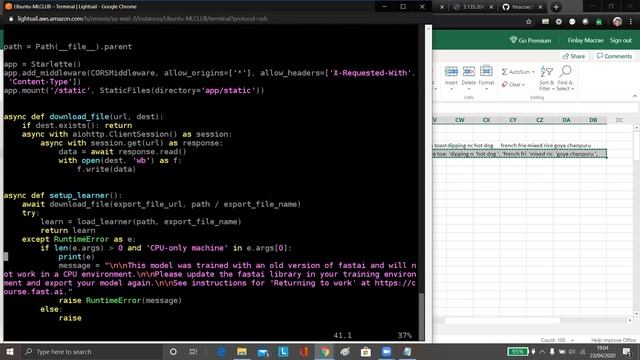Image resolution: width=640 pixels, height=360 pixels.
Task: Open Windows Start menu
Action: (x=10, y=351)
